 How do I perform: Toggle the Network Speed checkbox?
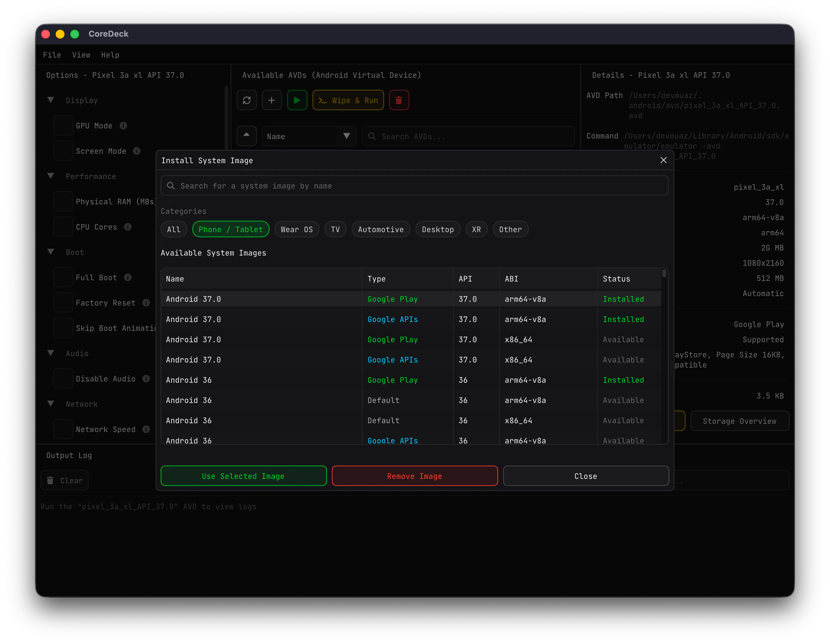(x=63, y=429)
